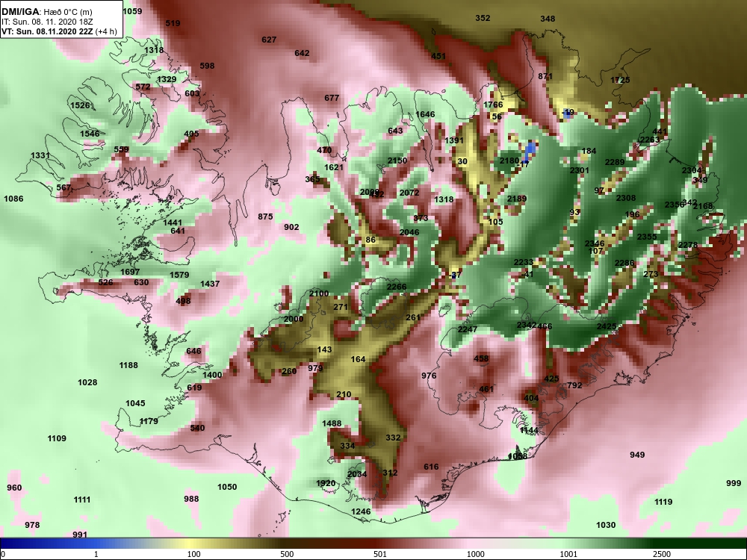Click the 1050 value

click(227, 487)
